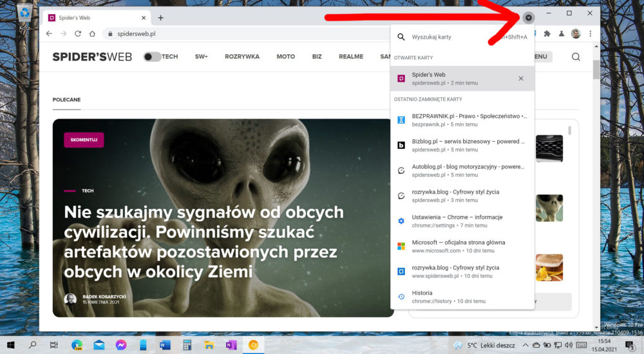Reopen rozrywka.blog from www.spidersweb.pl 10 dni temu
Image resolution: width=644 pixels, height=354 pixels.
462,271
